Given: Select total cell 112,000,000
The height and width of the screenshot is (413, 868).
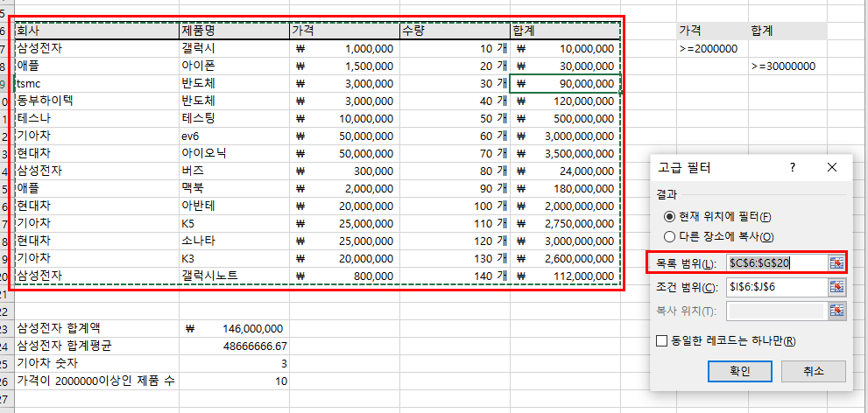Looking at the screenshot, I should 565,277.
